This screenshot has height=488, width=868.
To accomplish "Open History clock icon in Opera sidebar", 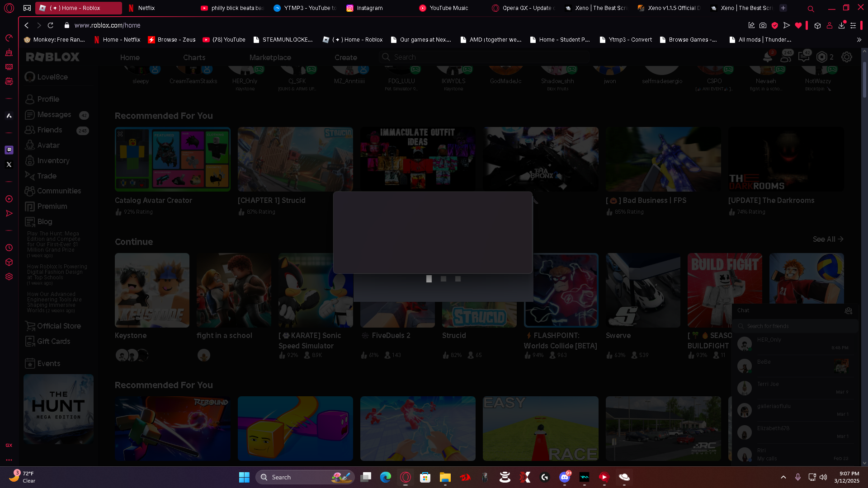I will point(9,248).
